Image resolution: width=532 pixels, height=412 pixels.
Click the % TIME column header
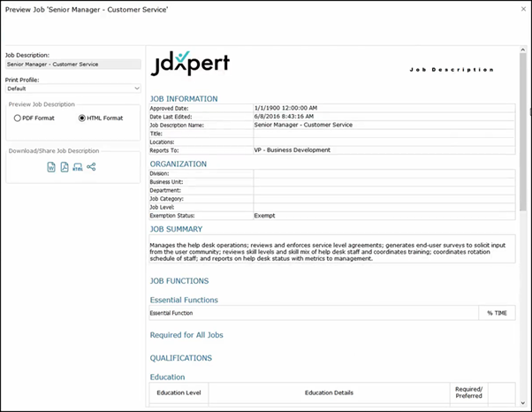tap(496, 313)
